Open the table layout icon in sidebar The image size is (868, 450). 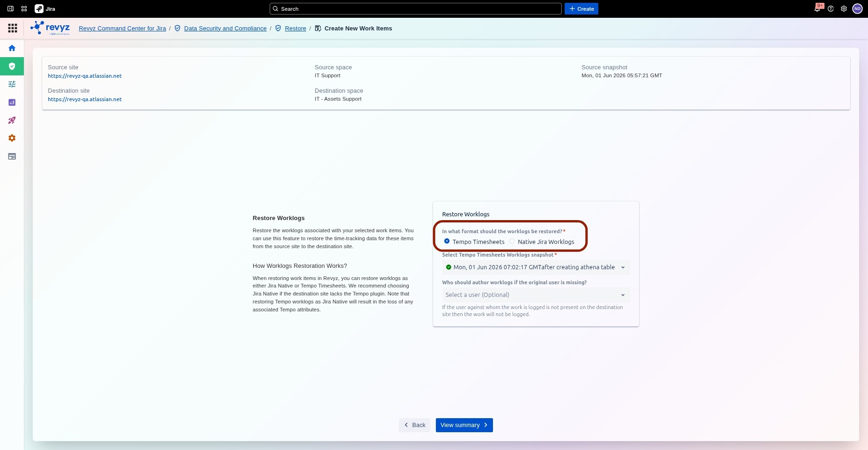coord(12,156)
